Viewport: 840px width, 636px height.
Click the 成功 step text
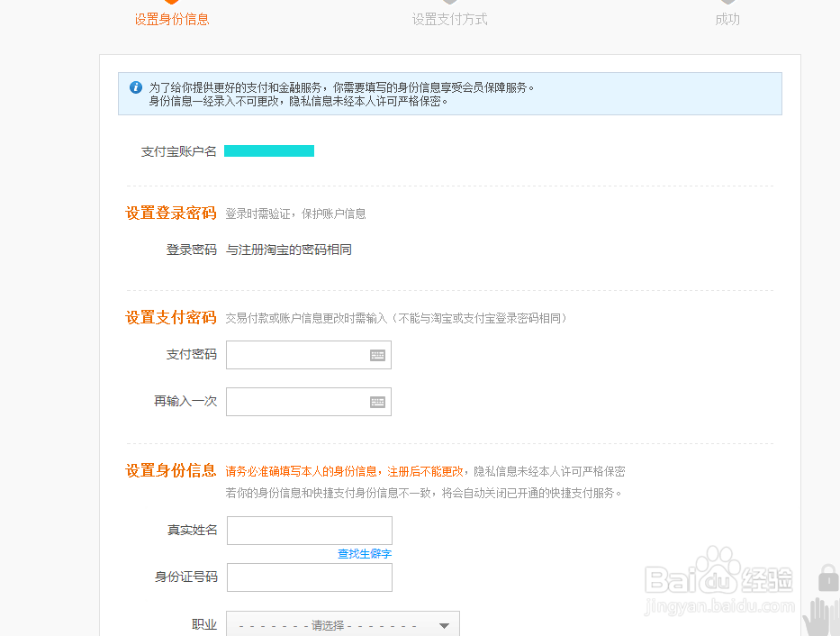(727, 19)
